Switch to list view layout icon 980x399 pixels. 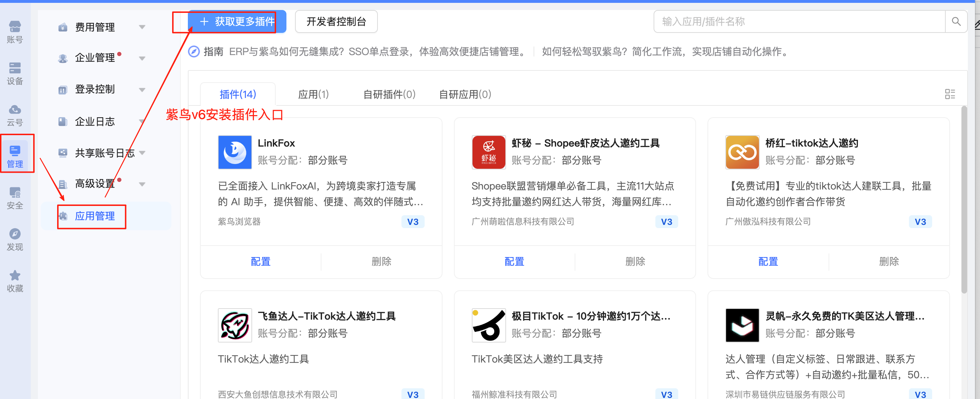(x=950, y=94)
